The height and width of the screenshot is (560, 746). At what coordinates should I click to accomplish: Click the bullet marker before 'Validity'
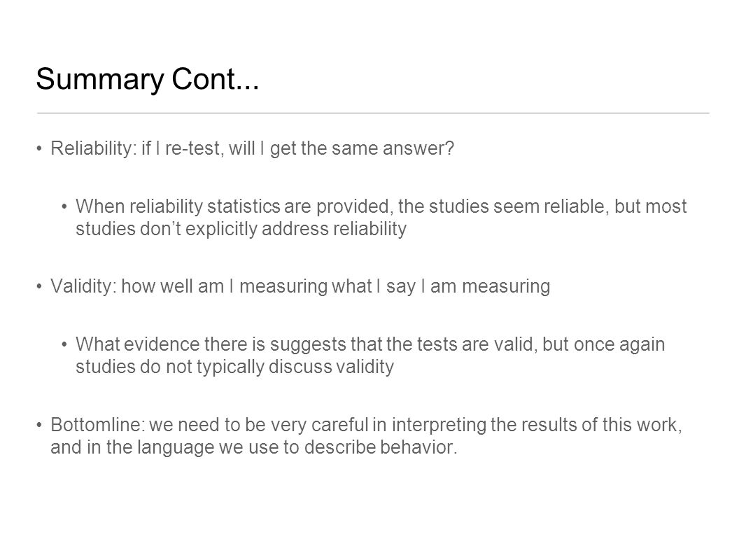point(39,286)
